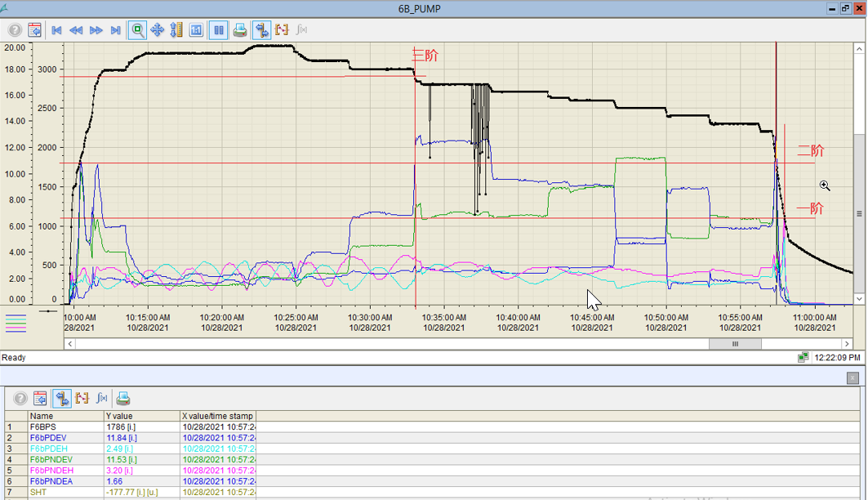Image resolution: width=868 pixels, height=500 pixels.
Task: Close the ruler table panel
Action: (852, 377)
